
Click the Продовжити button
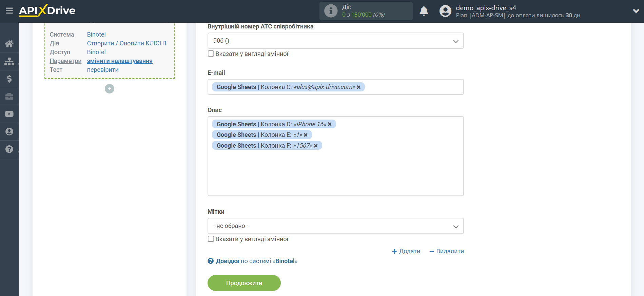click(x=244, y=283)
